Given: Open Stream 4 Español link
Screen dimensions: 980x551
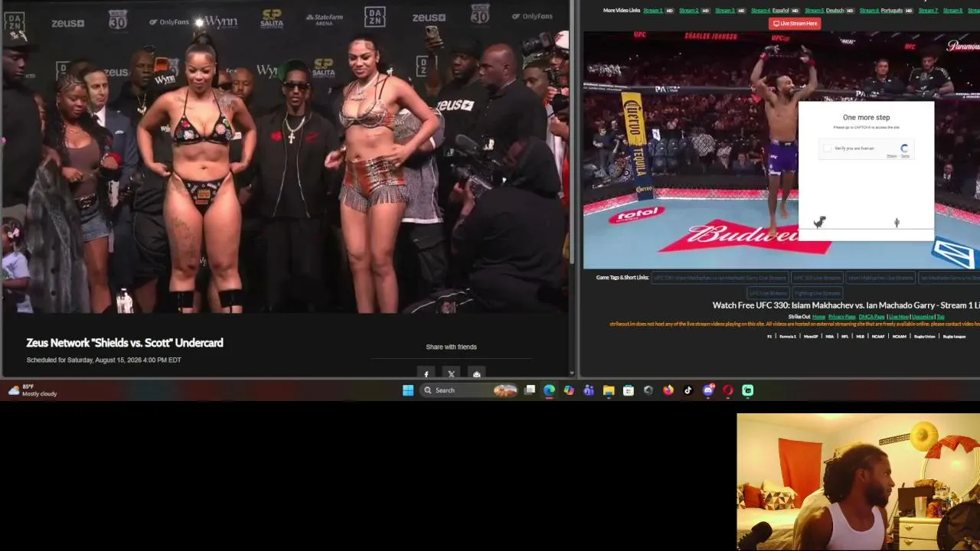Looking at the screenshot, I should (769, 11).
